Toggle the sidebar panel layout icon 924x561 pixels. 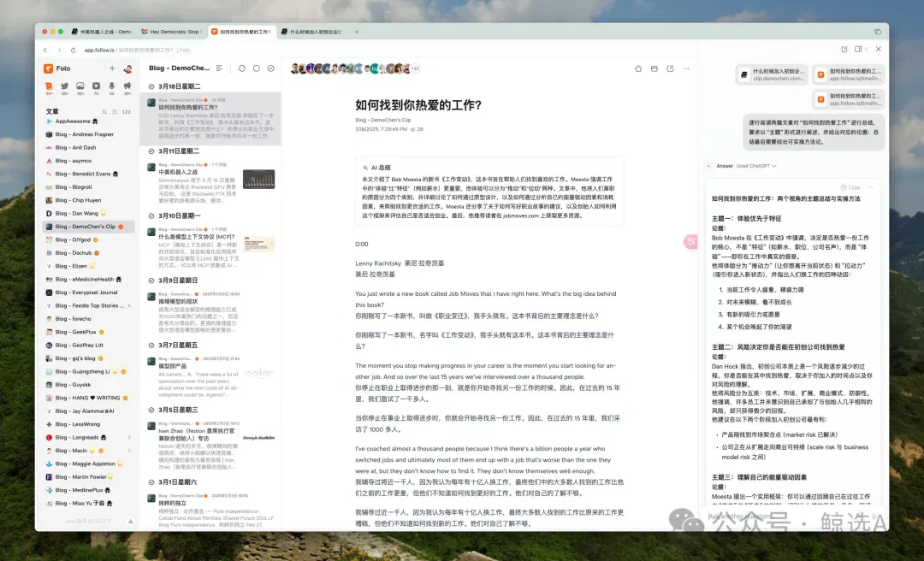coord(859,50)
